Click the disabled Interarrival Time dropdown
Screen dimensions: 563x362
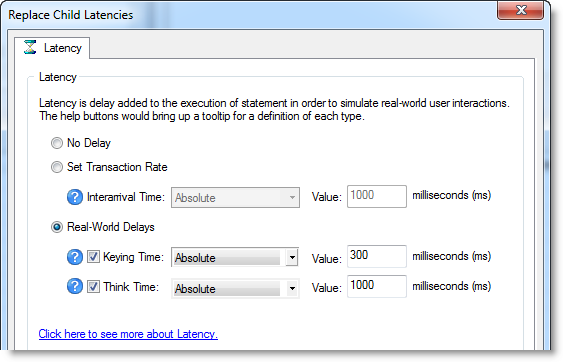click(x=235, y=197)
